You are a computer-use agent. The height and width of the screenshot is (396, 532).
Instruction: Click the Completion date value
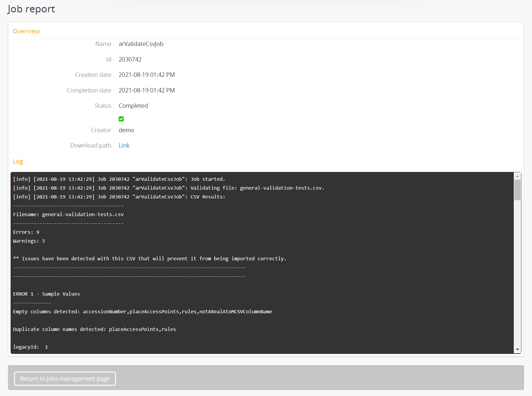[x=147, y=90]
